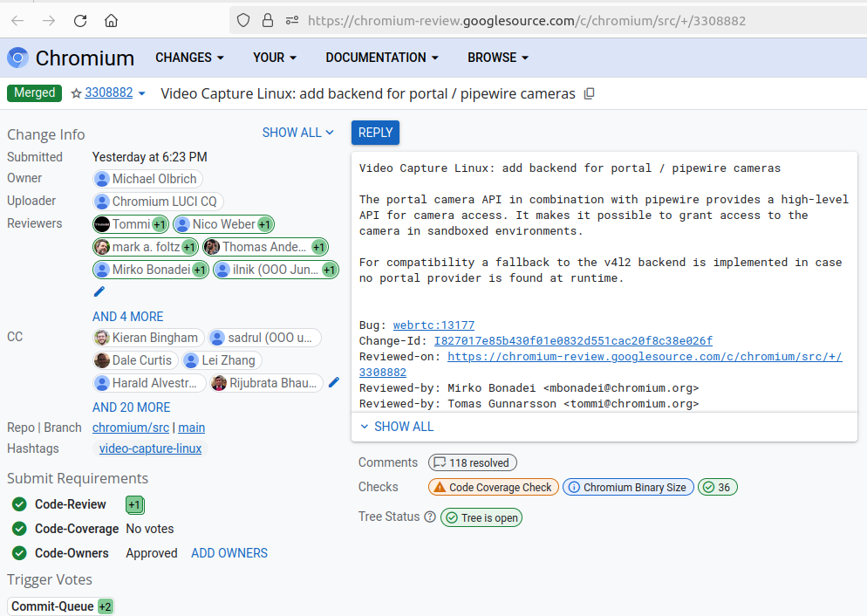Click the green check beside Code-Coverage
The width and height of the screenshot is (867, 616).
19,529
